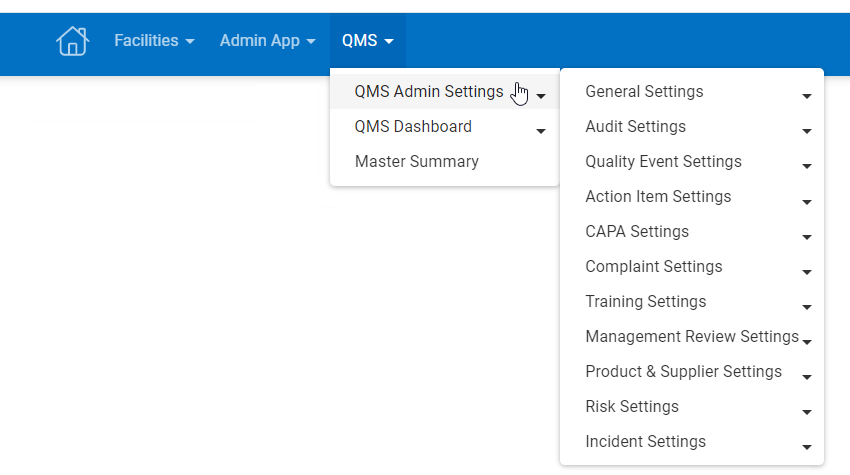Viewport: 850px width, 475px height.
Task: Expand General Settings submenu
Action: coord(644,92)
